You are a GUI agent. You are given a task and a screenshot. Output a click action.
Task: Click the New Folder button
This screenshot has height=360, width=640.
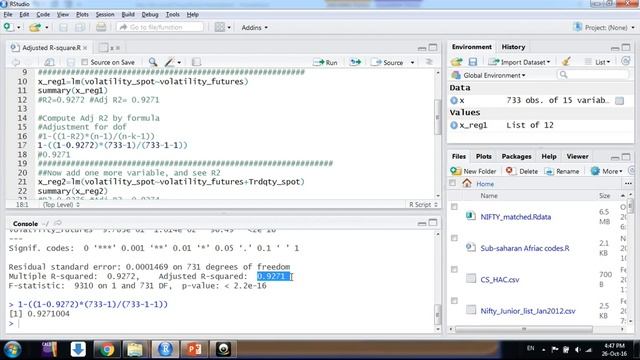[x=473, y=171]
